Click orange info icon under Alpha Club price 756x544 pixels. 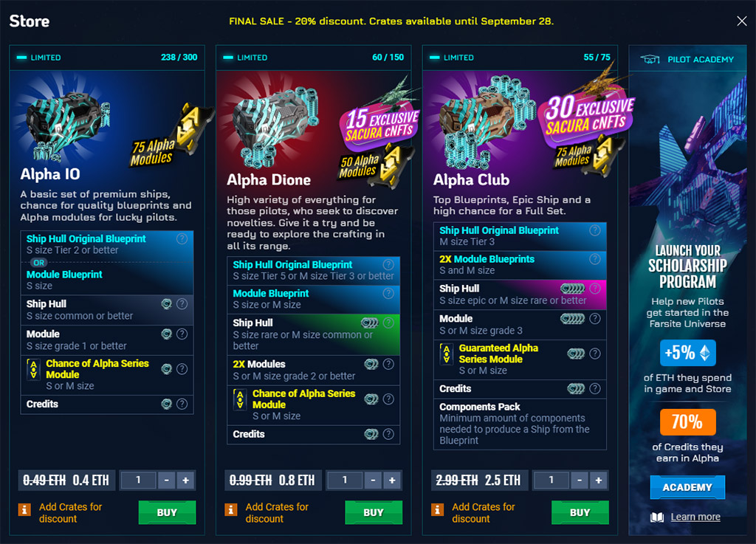437,509
